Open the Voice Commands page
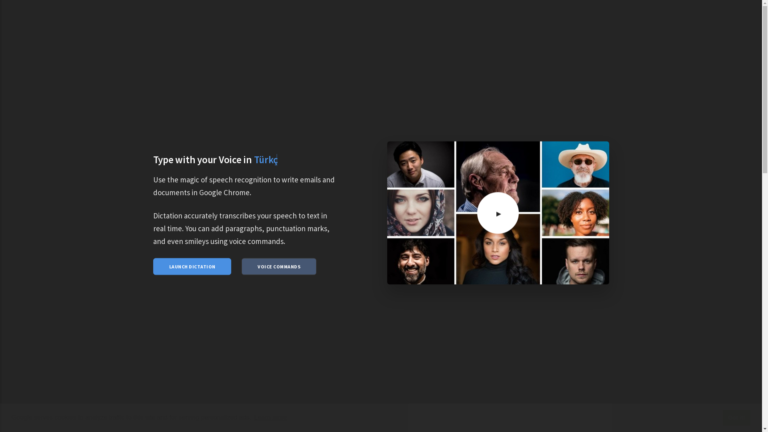The height and width of the screenshot is (432, 768). pos(278,267)
